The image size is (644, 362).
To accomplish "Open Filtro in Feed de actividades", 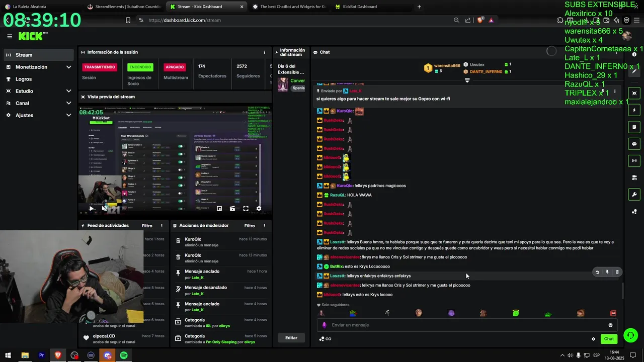I will tap(147, 226).
